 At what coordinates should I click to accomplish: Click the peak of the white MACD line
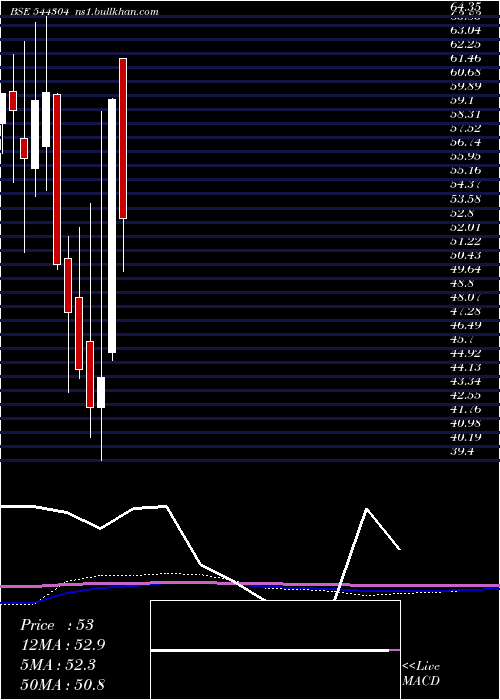point(367,509)
